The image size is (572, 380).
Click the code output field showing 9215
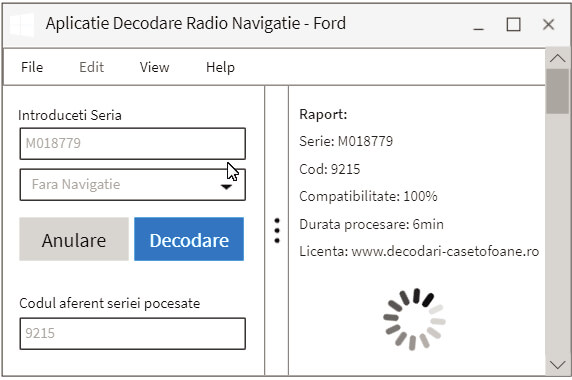132,334
